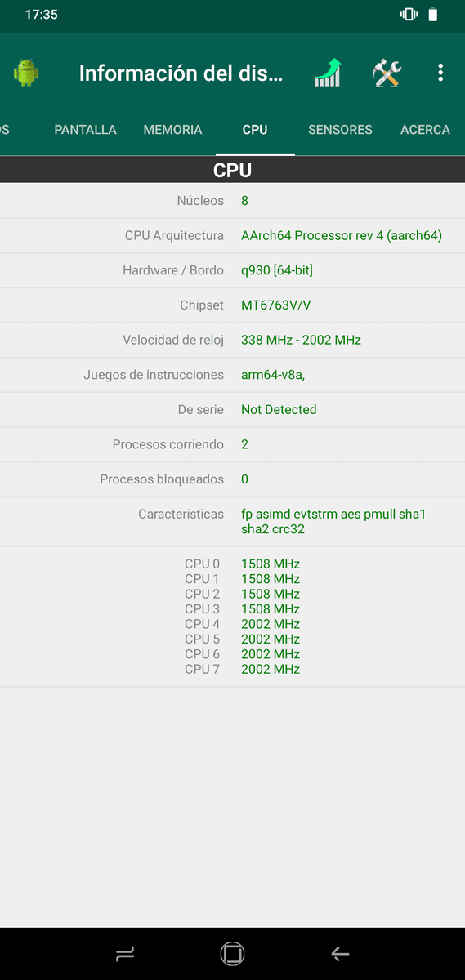Screen dimensions: 465x980
Task: Tap the Velocidad de reloj value
Action: pyautogui.click(x=301, y=340)
